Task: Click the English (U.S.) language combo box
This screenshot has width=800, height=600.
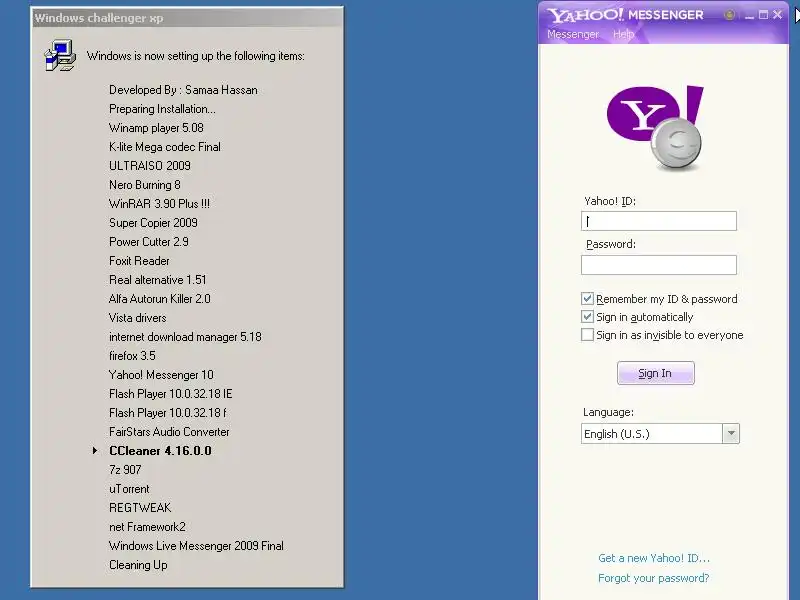Action: click(660, 434)
